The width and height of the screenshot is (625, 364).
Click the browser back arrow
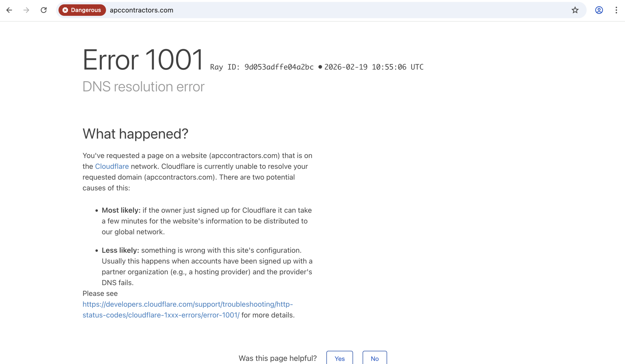pos(9,10)
